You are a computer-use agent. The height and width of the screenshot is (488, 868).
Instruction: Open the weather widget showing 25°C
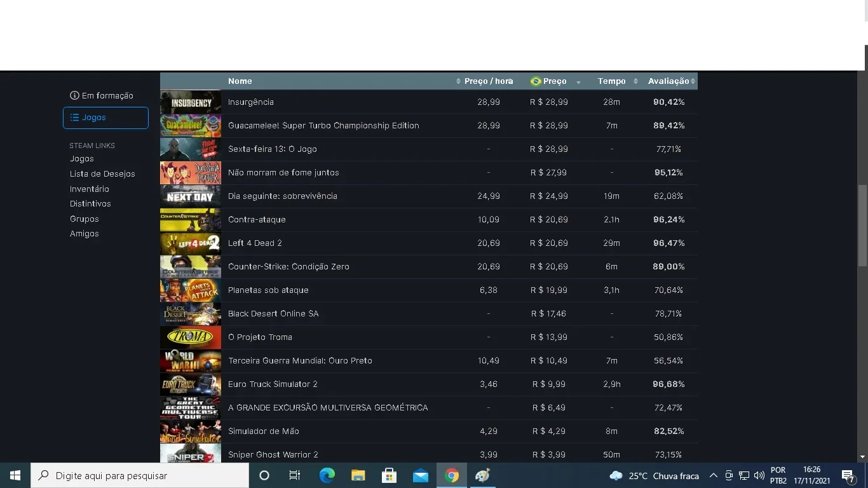pos(654,476)
